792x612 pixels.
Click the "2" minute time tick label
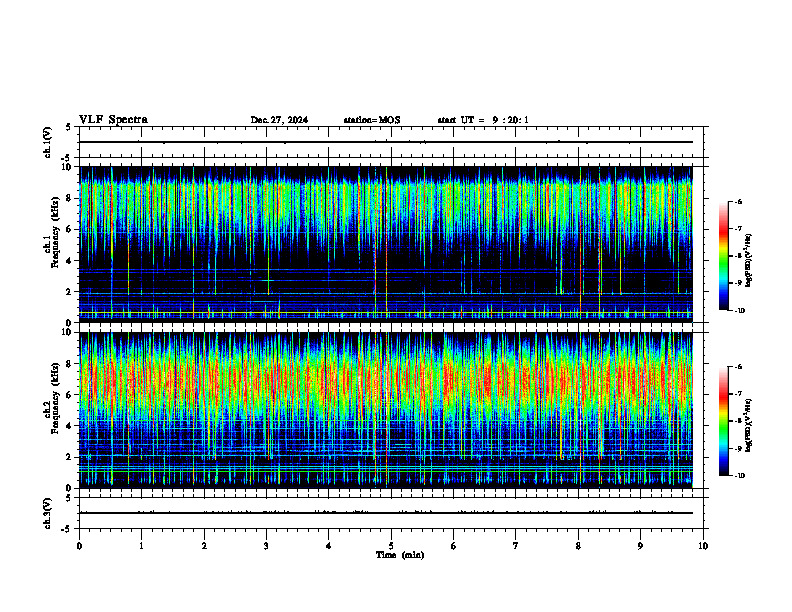[x=204, y=546]
